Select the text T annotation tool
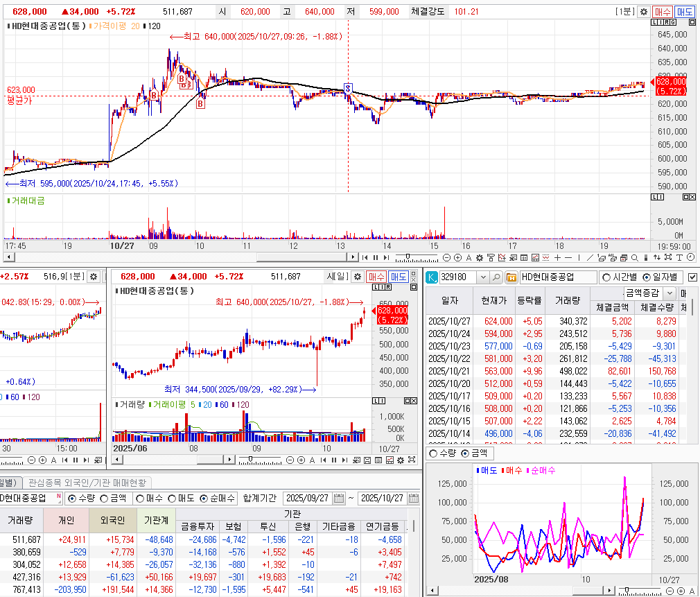This screenshot has width=700, height=597. point(679,258)
